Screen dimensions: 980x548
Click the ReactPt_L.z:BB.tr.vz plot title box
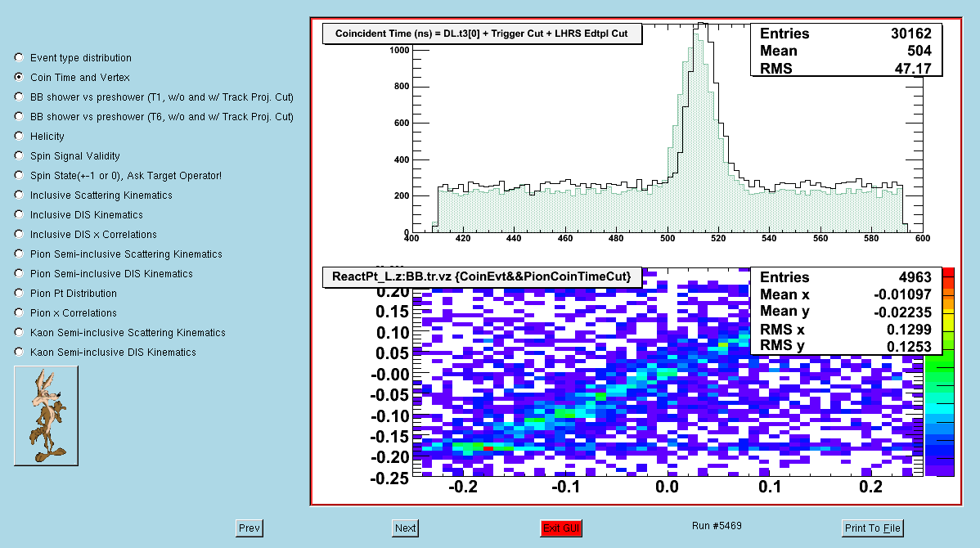click(x=482, y=276)
